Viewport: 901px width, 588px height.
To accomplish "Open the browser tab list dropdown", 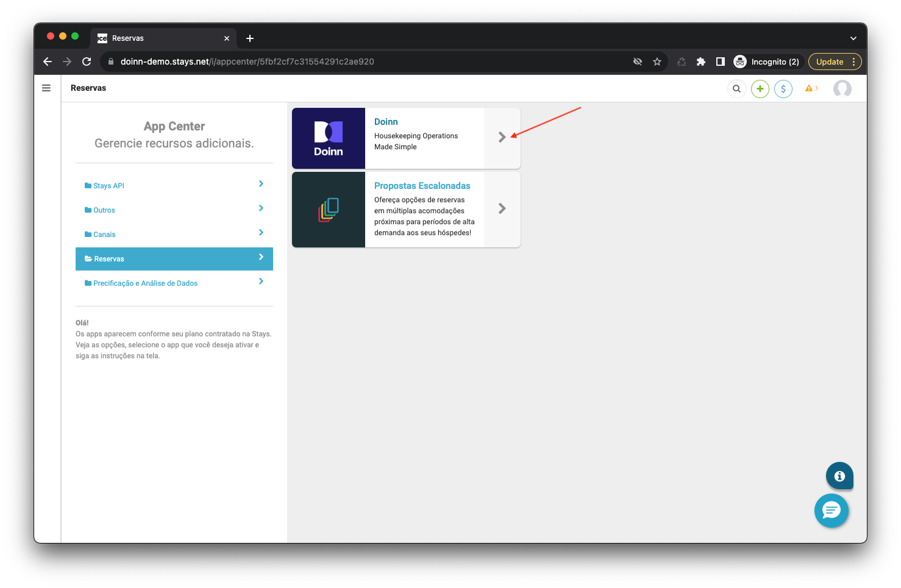I will tap(853, 38).
